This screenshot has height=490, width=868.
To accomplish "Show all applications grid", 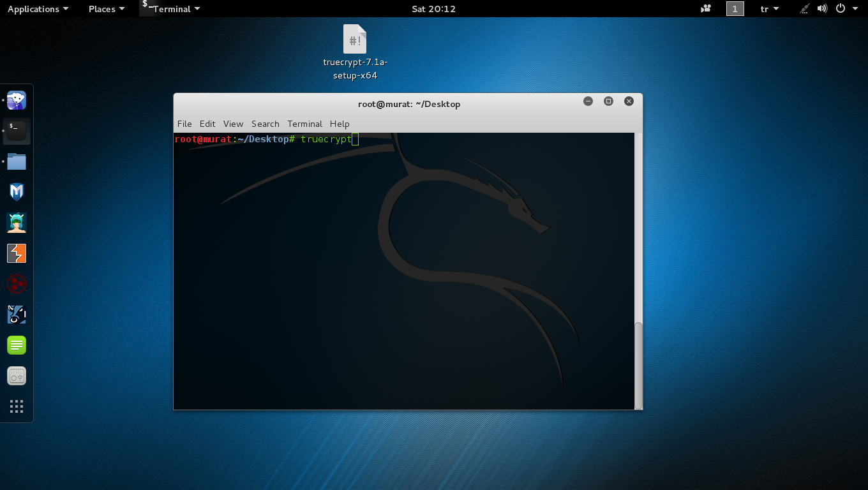I will tap(17, 406).
